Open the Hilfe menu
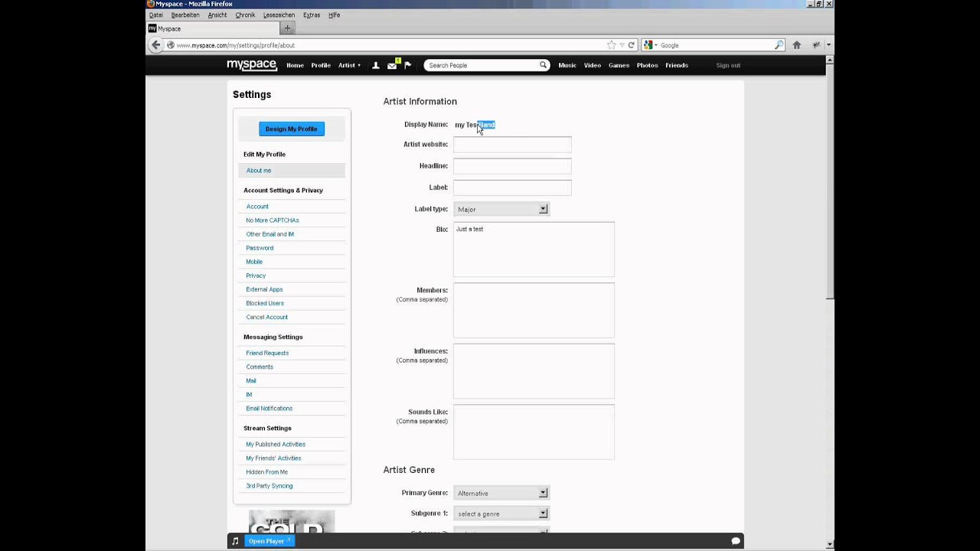Image resolution: width=980 pixels, height=551 pixels. tap(334, 15)
